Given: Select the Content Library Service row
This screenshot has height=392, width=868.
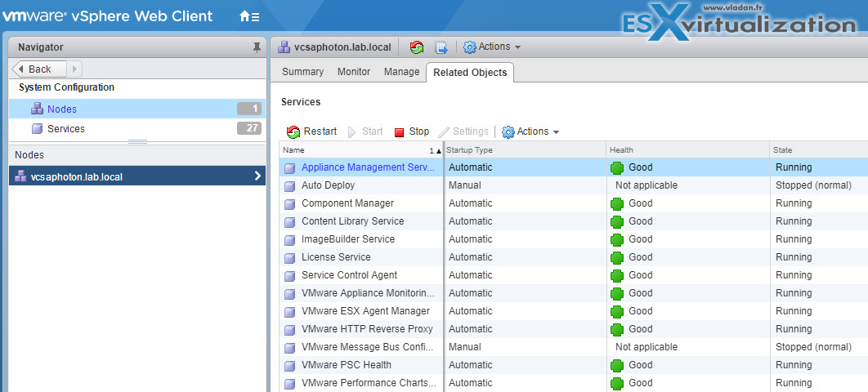Looking at the screenshot, I should pos(574,221).
